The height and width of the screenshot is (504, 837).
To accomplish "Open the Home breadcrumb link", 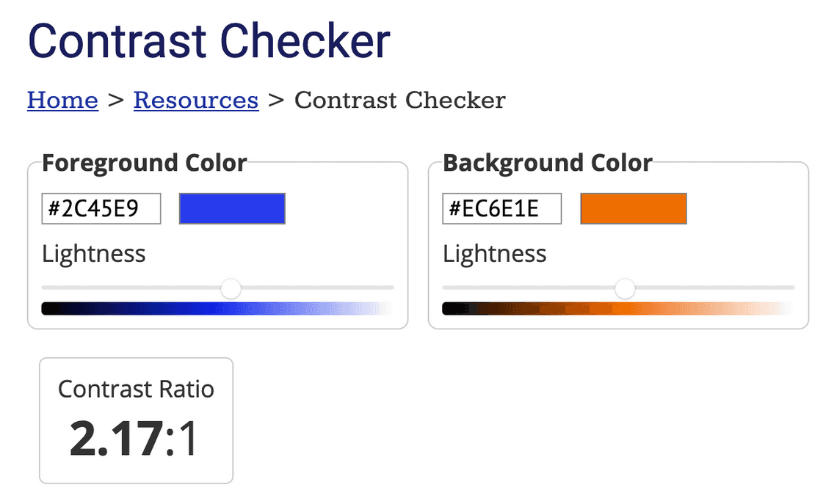I will 62,100.
